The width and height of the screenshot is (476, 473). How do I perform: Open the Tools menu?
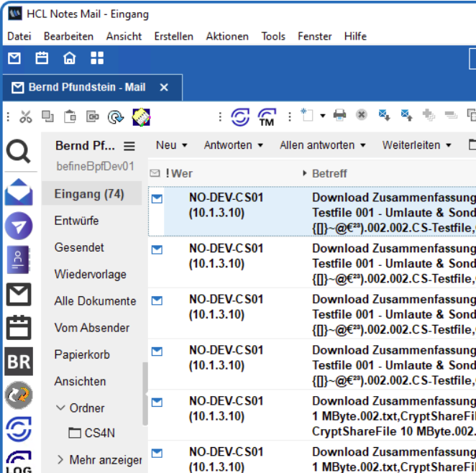(x=273, y=36)
